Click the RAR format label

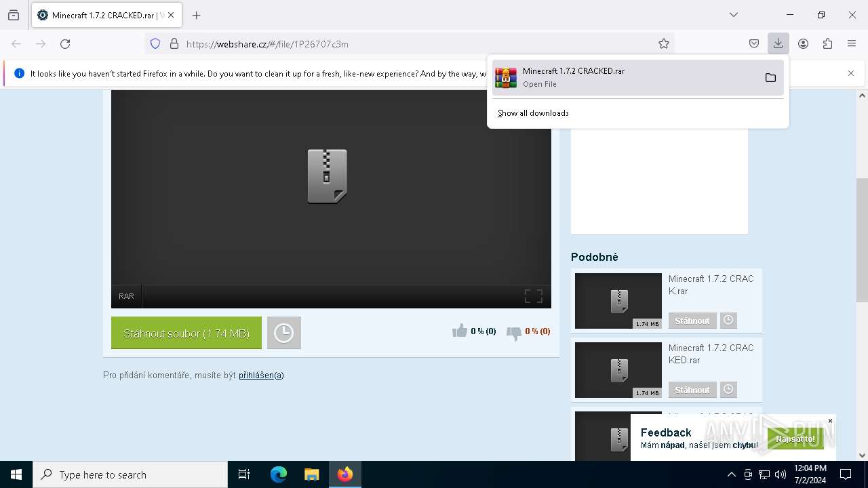126,296
